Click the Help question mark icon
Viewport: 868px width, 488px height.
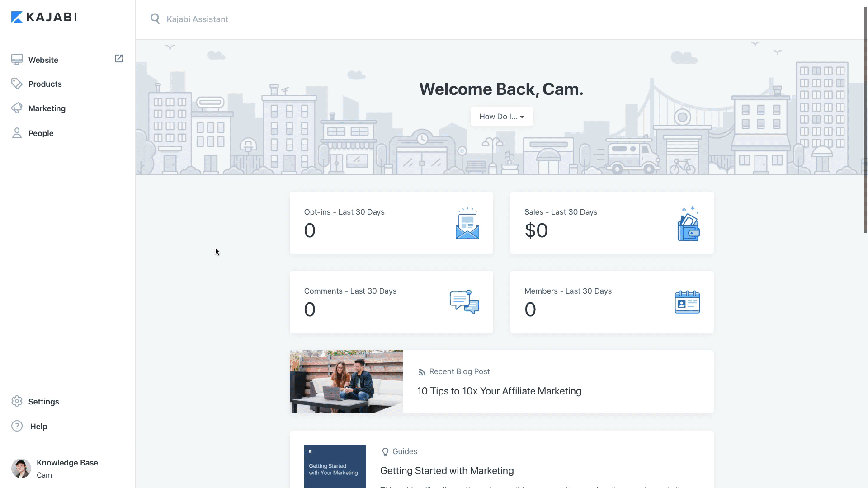pyautogui.click(x=17, y=426)
